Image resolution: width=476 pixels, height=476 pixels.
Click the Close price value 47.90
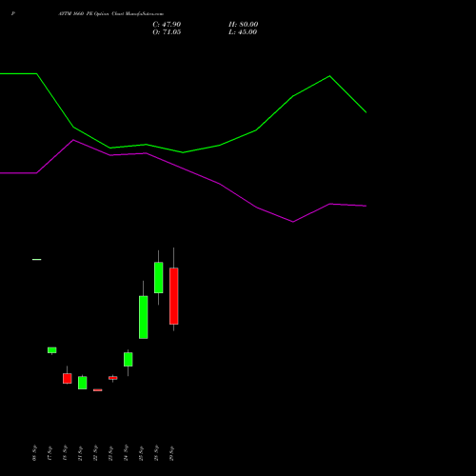[171, 24]
